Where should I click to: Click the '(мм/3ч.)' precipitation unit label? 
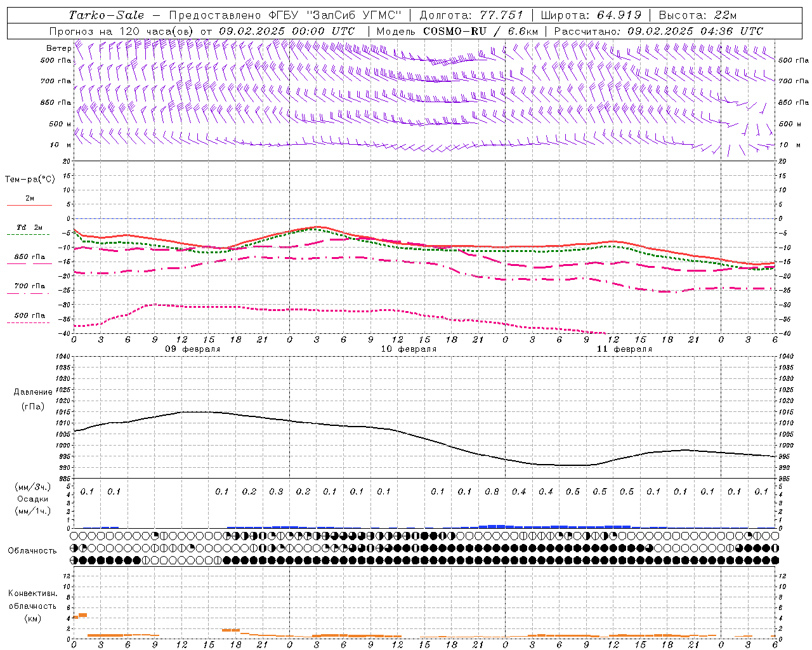click(x=32, y=487)
